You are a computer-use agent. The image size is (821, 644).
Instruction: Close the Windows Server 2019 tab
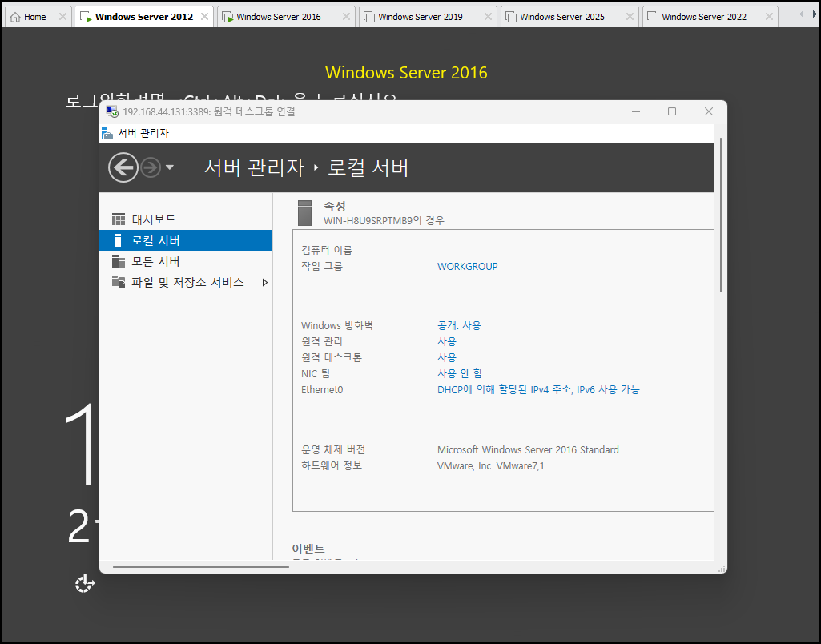488,17
